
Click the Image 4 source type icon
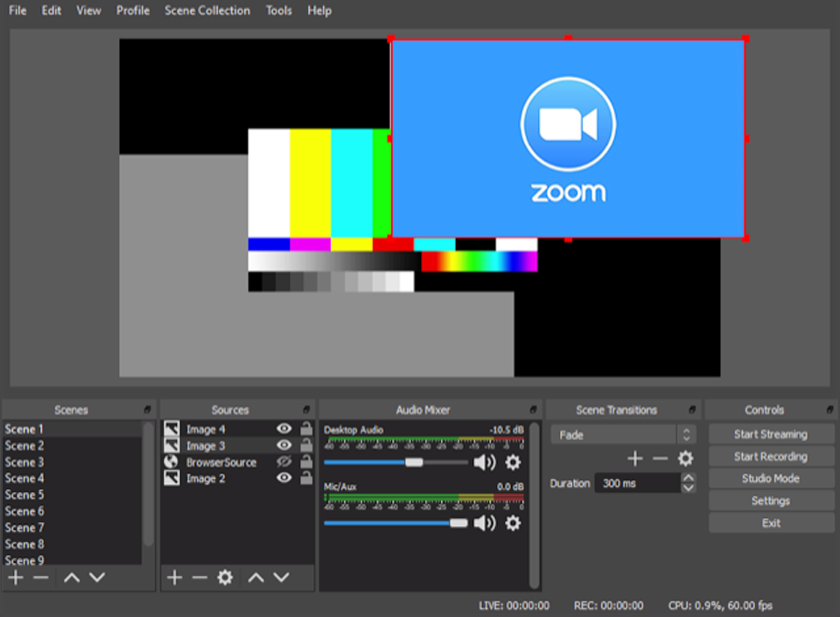point(171,429)
